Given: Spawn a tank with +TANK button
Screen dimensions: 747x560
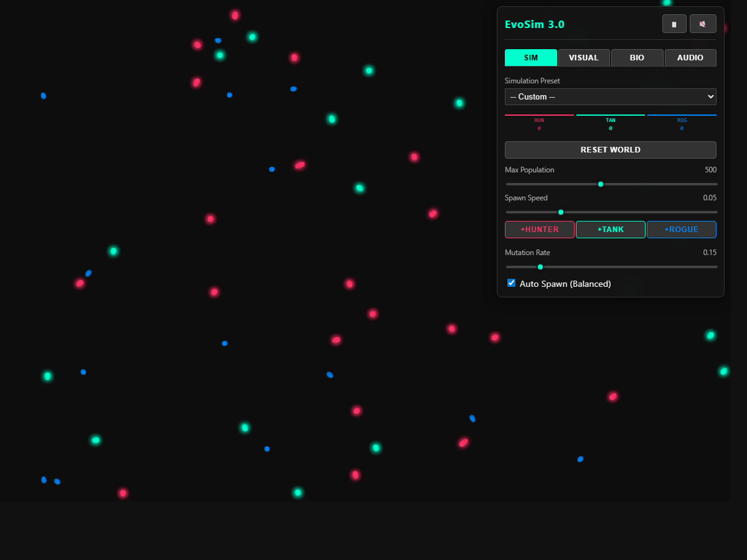Looking at the screenshot, I should [x=611, y=230].
